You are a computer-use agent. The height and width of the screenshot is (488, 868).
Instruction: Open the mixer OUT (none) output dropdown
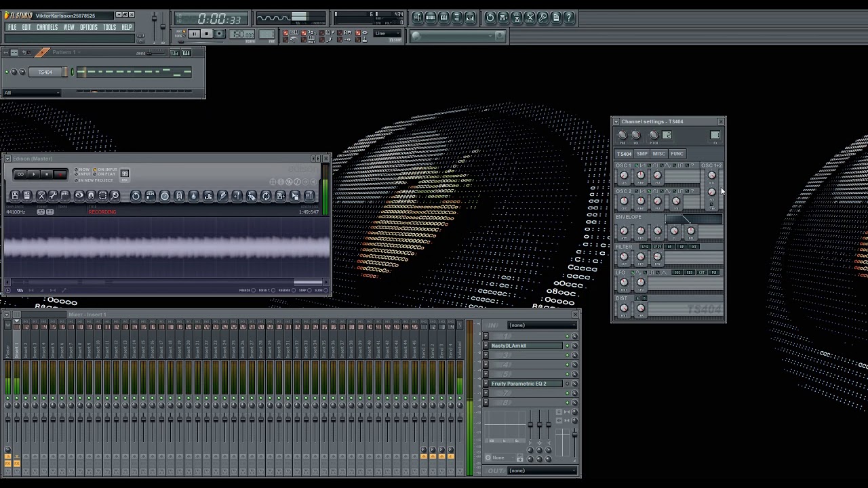(542, 470)
